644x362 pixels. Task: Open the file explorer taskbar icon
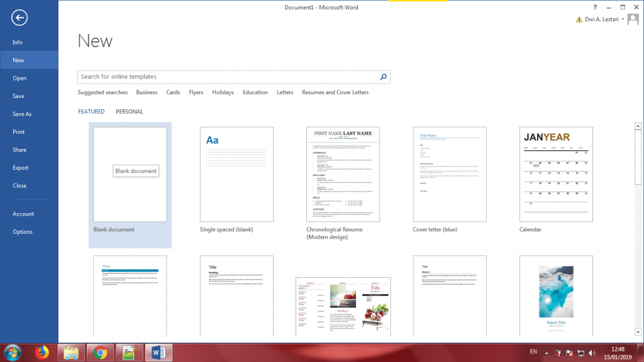(70, 352)
